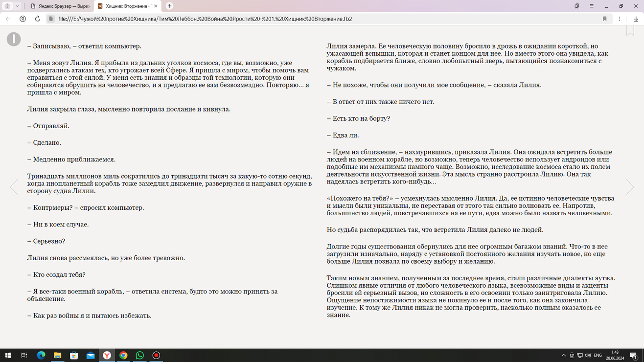Add a bookmark with the reader's ribbon icon

[x=630, y=30]
